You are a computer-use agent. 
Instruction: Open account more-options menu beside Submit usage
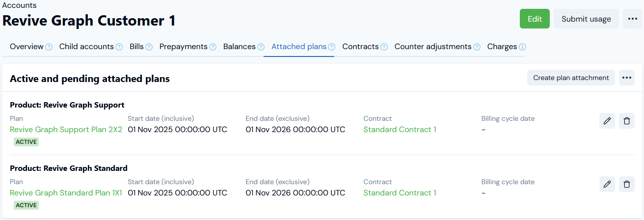633,19
